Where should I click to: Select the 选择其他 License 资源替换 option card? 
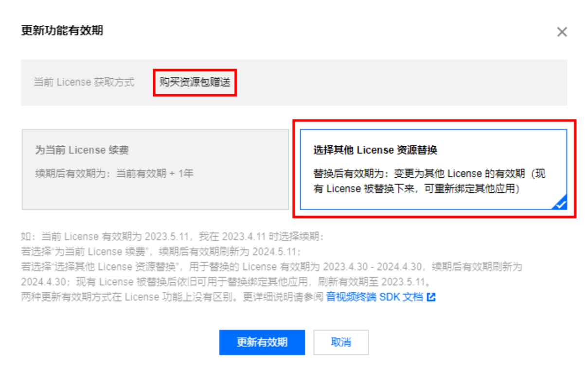click(433, 170)
